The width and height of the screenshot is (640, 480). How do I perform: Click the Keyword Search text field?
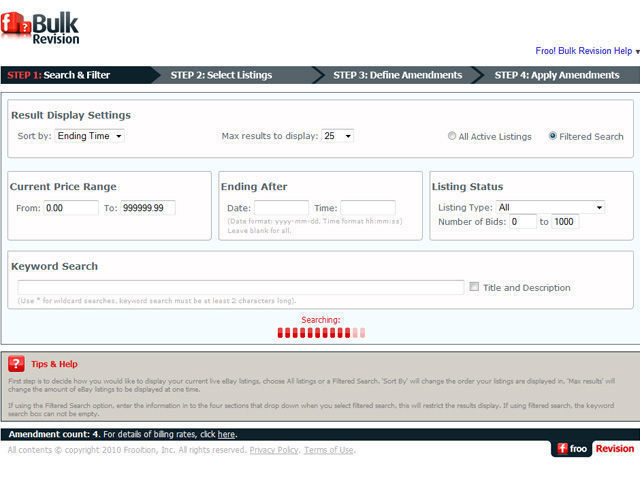241,287
